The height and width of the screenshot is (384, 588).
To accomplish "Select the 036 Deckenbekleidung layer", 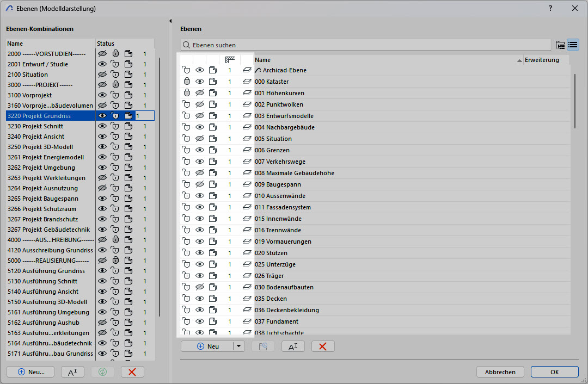I will click(x=287, y=310).
